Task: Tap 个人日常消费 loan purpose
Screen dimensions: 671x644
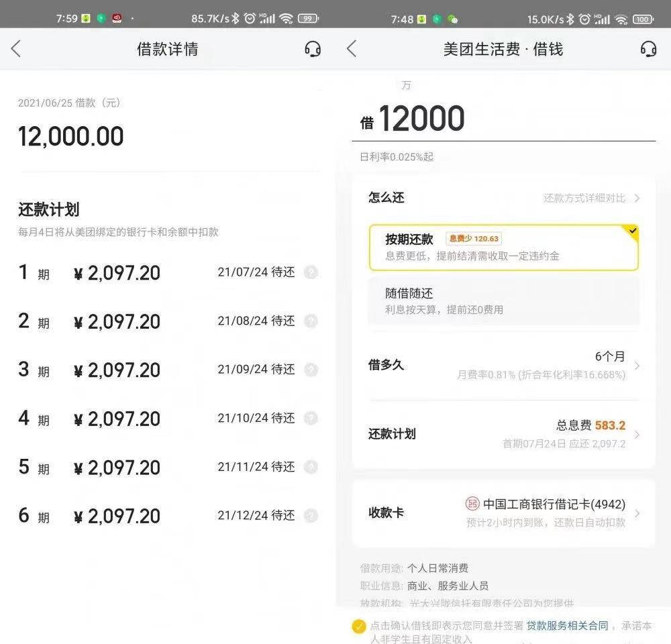Action: pos(437,568)
